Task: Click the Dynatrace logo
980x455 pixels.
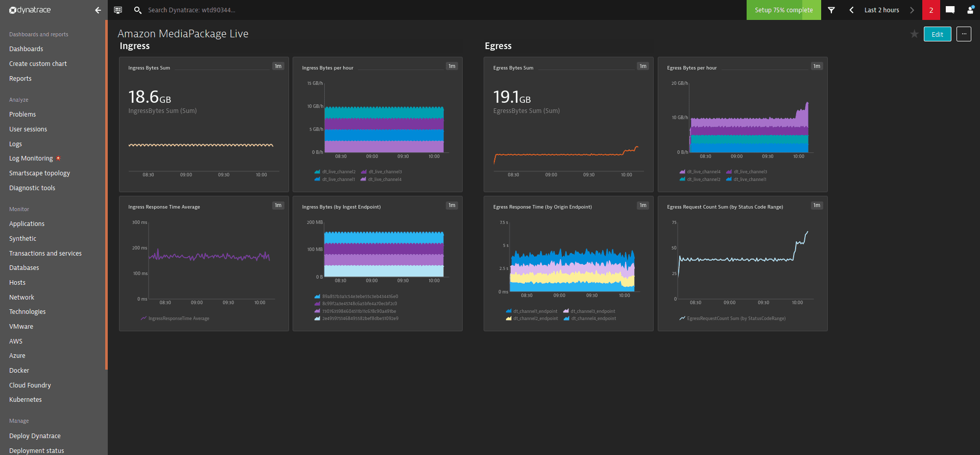Action: [x=30, y=10]
